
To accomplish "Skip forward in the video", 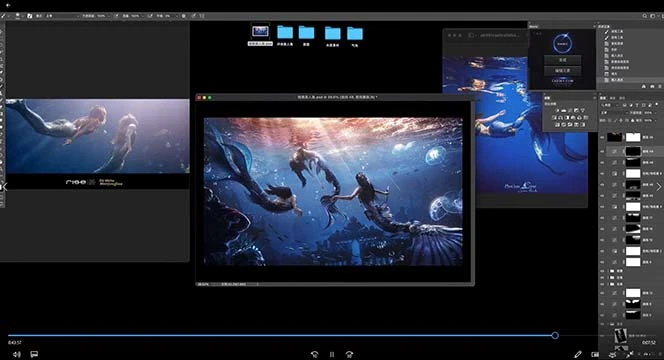I will pyautogui.click(x=349, y=354).
